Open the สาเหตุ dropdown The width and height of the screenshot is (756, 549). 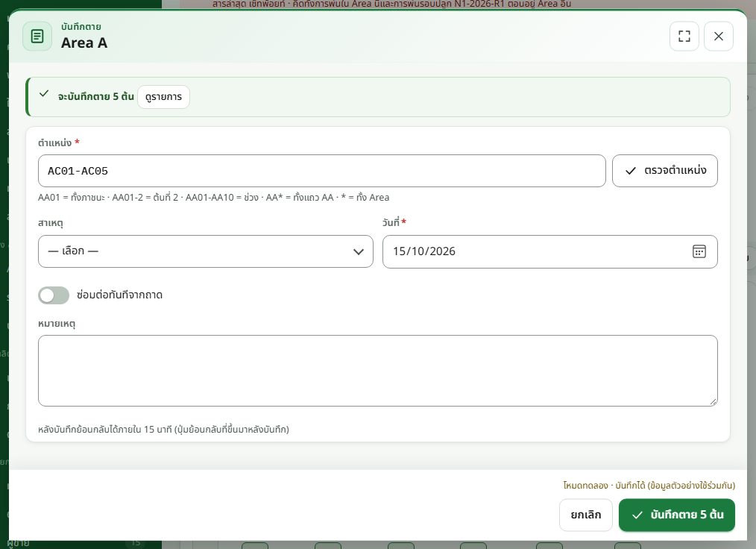coord(205,251)
